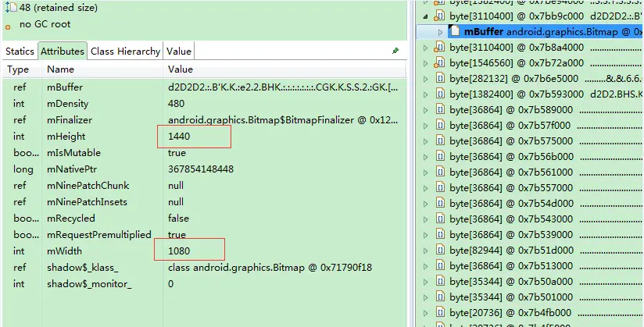Select the mBuffer attribute row
The width and height of the screenshot is (644, 327).
[x=205, y=87]
